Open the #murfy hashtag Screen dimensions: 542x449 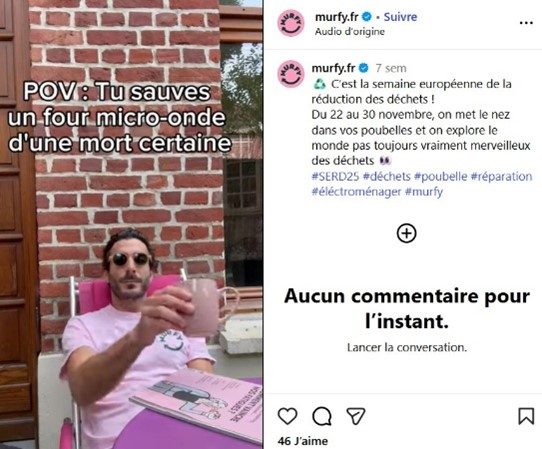pos(424,191)
